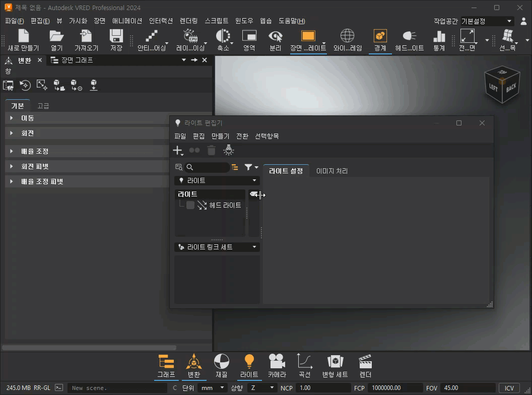Image resolution: width=532 pixels, height=395 pixels.
Task: Open the 선택항목 menu in light editor
Action: [x=267, y=136]
